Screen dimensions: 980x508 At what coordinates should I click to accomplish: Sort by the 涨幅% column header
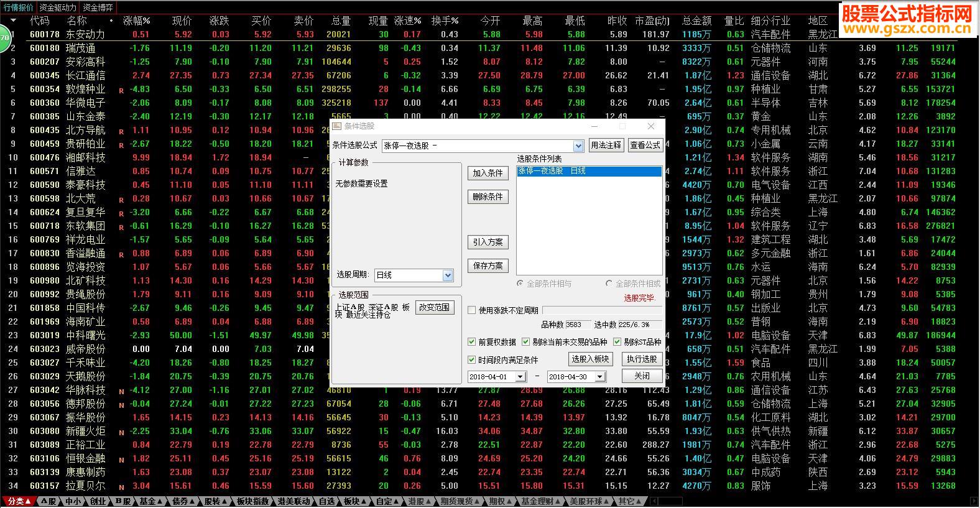point(136,21)
